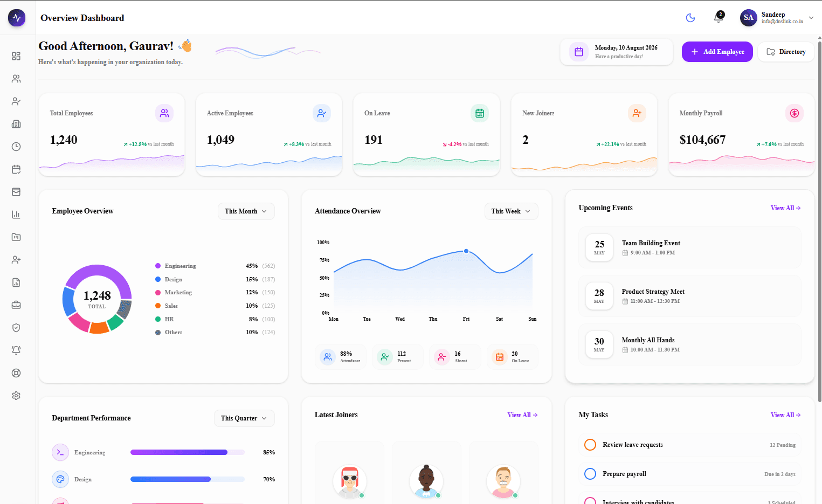Viewport: 822px width, 504px height.
Task: Open the Employee Overview 'This Month' dropdown
Action: click(x=246, y=211)
